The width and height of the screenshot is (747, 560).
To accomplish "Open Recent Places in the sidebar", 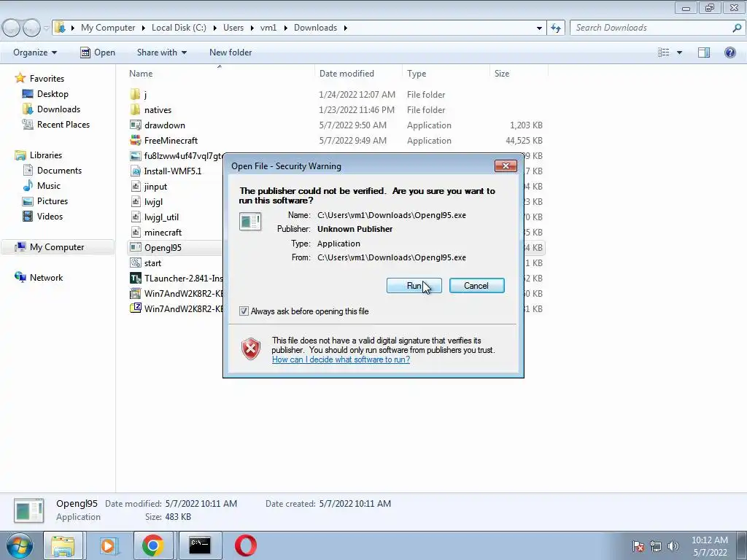I will (x=63, y=124).
